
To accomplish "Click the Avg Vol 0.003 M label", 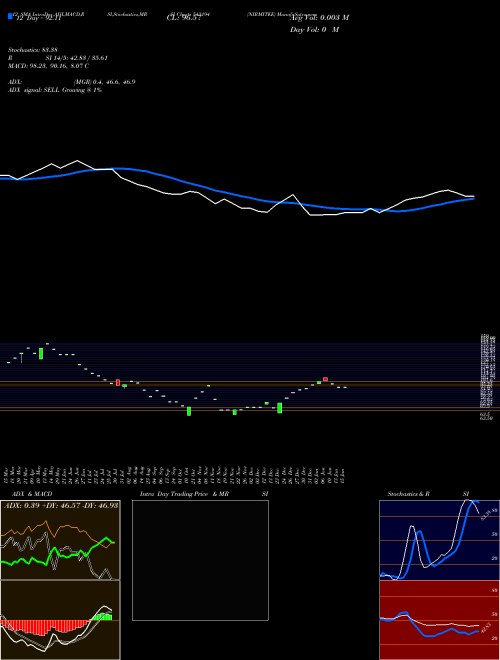I will coord(319,18).
